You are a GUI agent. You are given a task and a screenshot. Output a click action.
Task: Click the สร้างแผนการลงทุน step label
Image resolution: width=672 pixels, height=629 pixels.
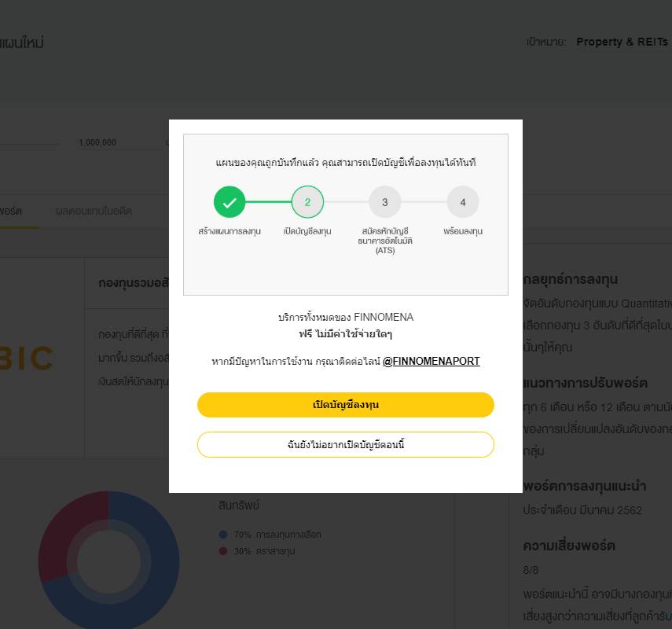coord(230,231)
